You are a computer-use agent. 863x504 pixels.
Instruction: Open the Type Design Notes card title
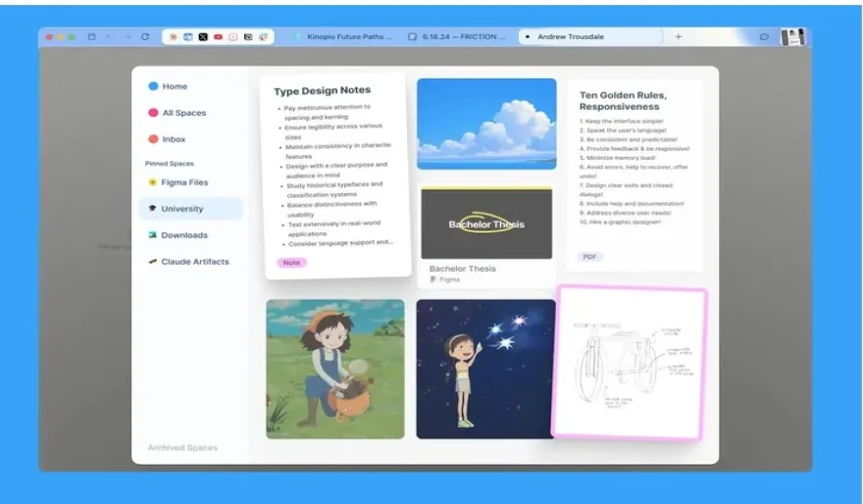coord(322,91)
